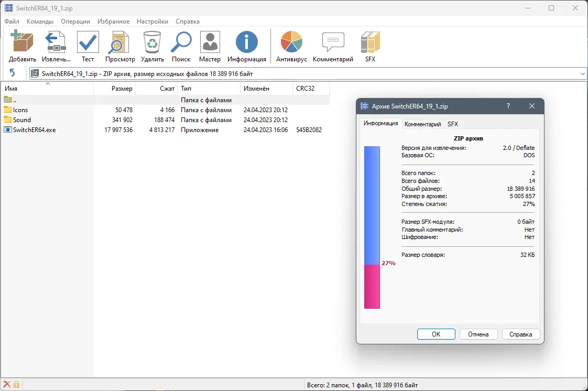Click the 50 478 size cell

(x=124, y=110)
